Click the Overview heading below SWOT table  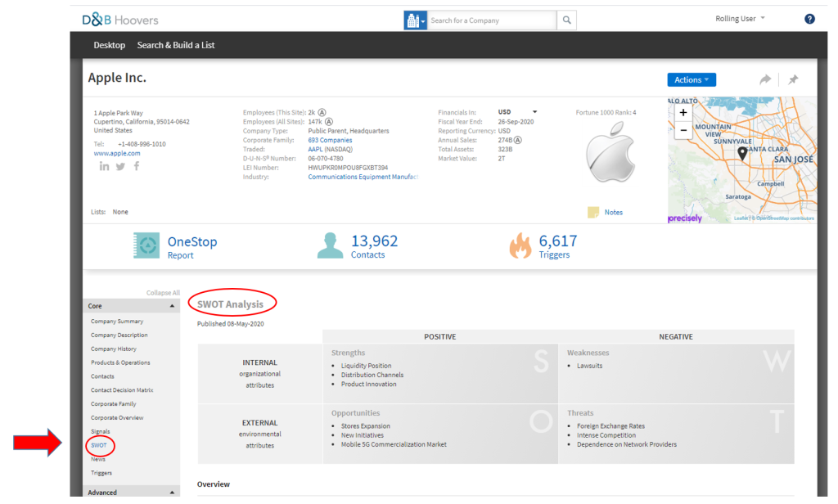pos(214,484)
